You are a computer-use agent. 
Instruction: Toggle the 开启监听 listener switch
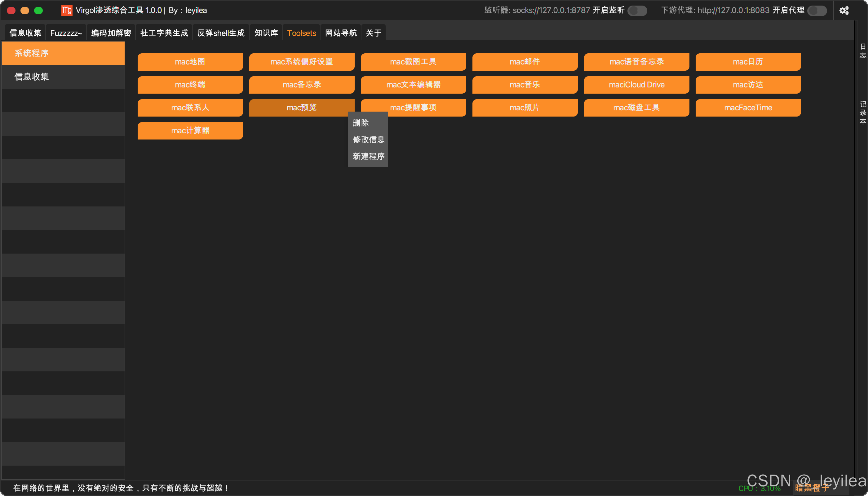pyautogui.click(x=637, y=11)
